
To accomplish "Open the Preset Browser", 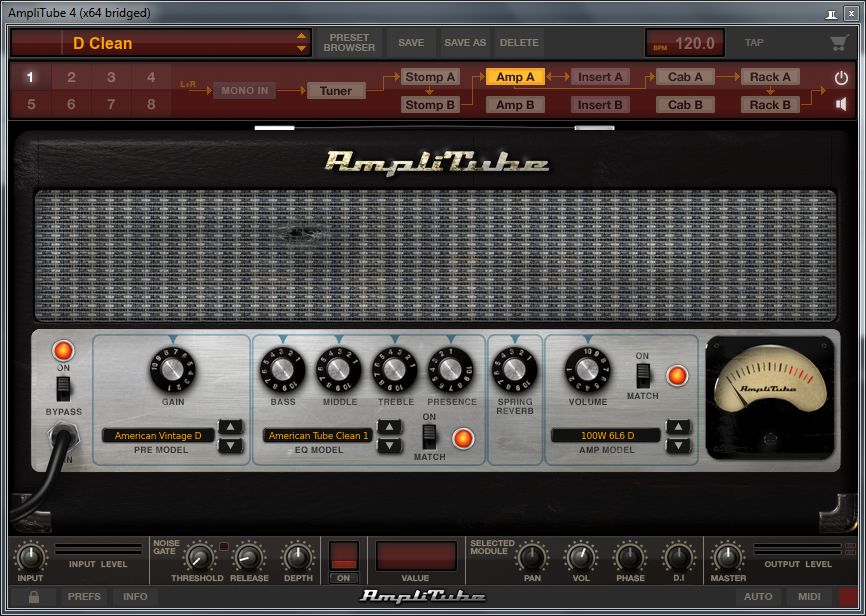I will pos(349,43).
